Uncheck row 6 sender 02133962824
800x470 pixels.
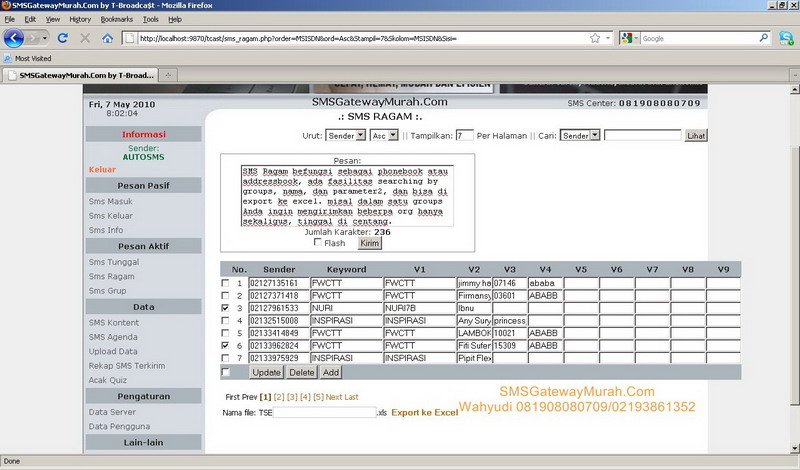point(225,345)
